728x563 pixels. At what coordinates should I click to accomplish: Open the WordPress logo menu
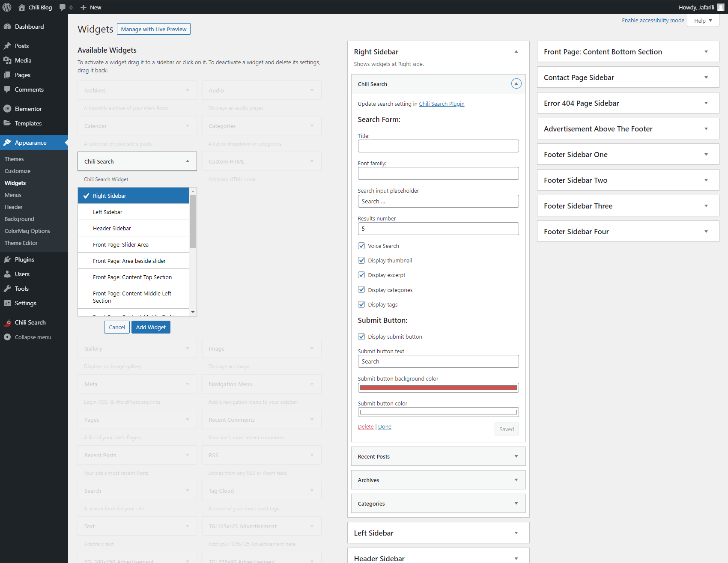pos(7,7)
